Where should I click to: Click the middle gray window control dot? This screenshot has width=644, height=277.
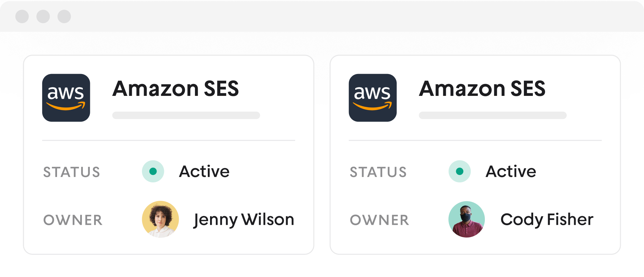(x=43, y=16)
